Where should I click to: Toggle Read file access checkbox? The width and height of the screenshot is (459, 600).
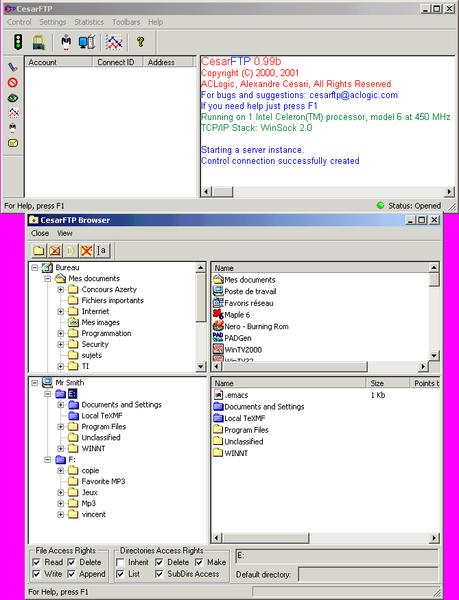pos(36,562)
